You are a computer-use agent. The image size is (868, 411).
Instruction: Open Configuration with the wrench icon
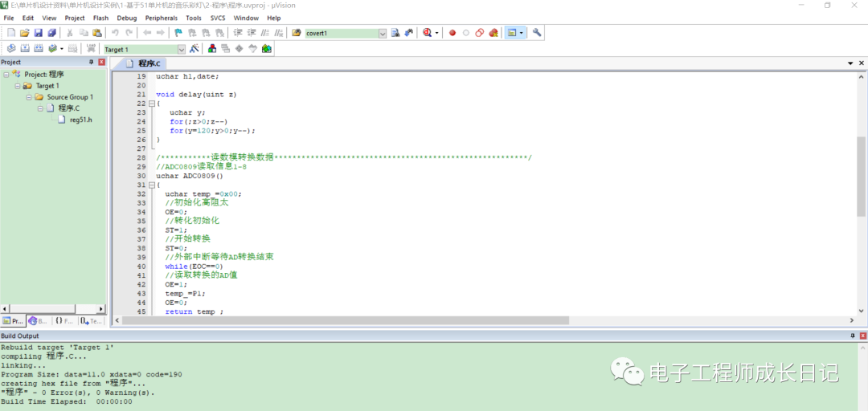point(536,33)
